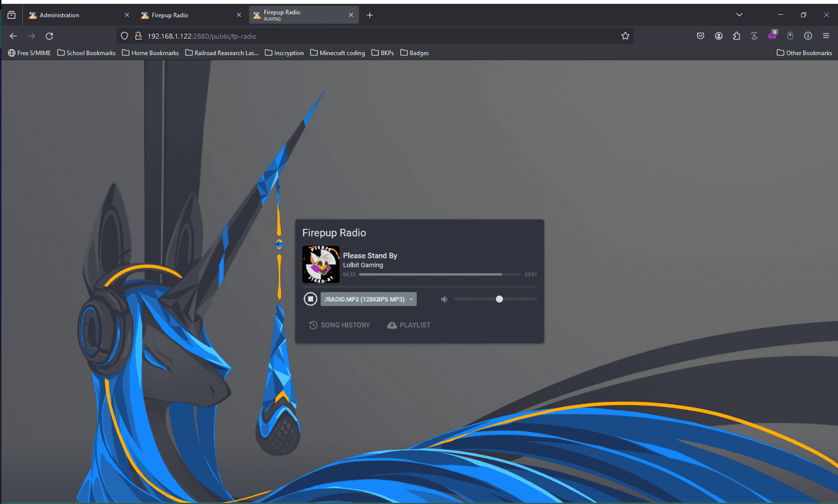Download the Playlist
Screen dimensions: 838x504
409,325
